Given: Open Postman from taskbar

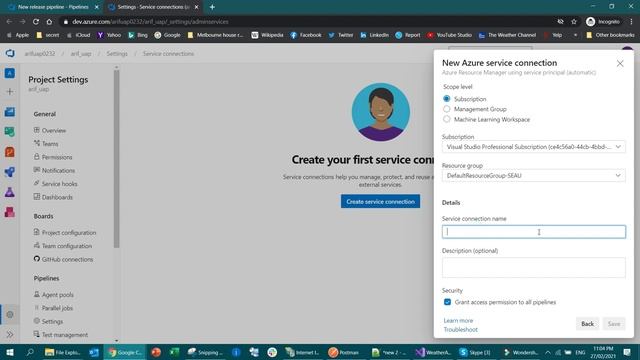Looking at the screenshot, I should tap(344, 352).
